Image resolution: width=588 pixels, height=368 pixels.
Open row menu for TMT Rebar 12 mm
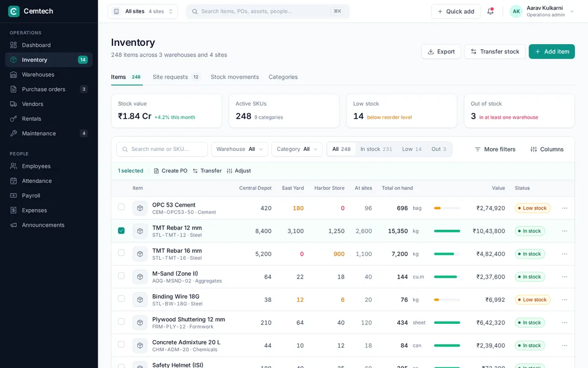[x=564, y=231]
